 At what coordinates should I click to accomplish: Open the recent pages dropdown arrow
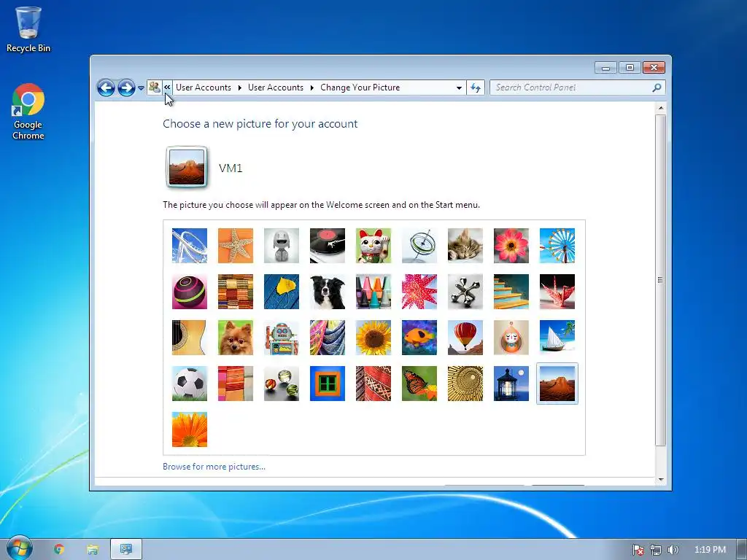pos(141,87)
